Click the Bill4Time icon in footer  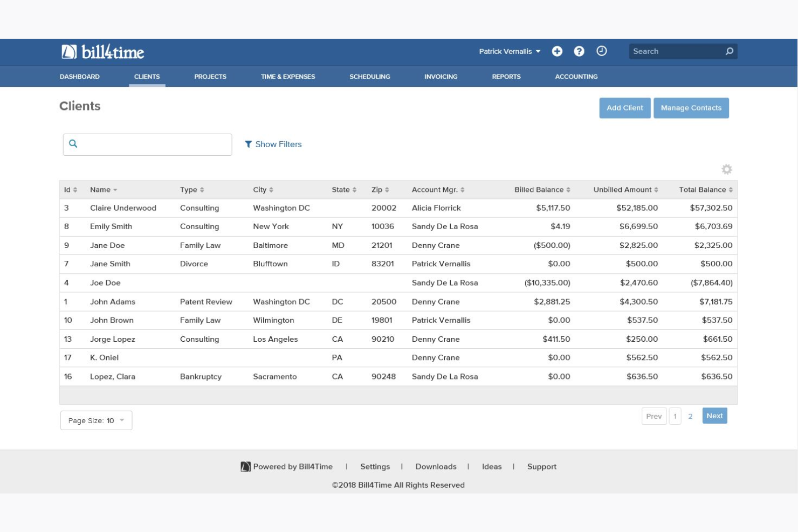pyautogui.click(x=245, y=467)
